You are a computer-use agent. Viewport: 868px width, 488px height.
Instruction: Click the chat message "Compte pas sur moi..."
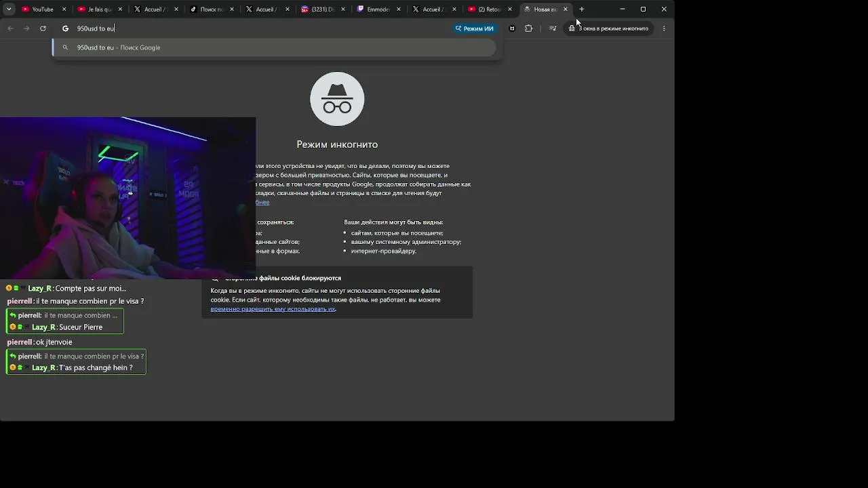(x=91, y=289)
